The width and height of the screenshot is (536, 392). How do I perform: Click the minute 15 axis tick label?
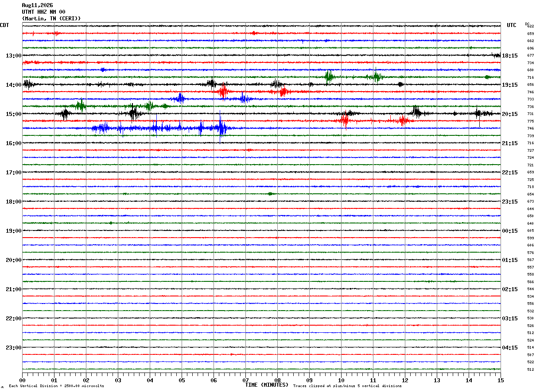[501, 380]
